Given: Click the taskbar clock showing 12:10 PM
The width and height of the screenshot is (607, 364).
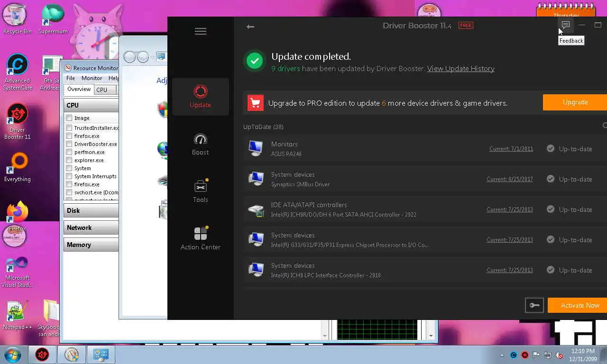Looking at the screenshot, I should (583, 355).
